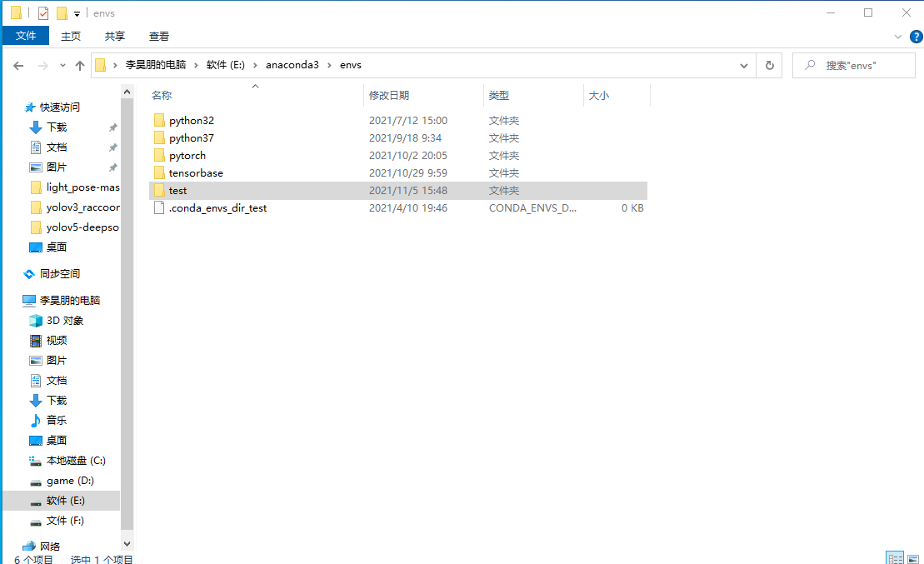Switch to details view icon in status bar
This screenshot has width=924, height=564.
(x=895, y=558)
